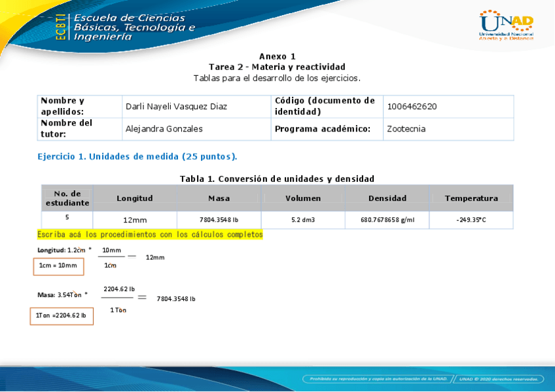Select the orange 1cm = 10mm box
This screenshot has width=555, height=392.
[58, 266]
